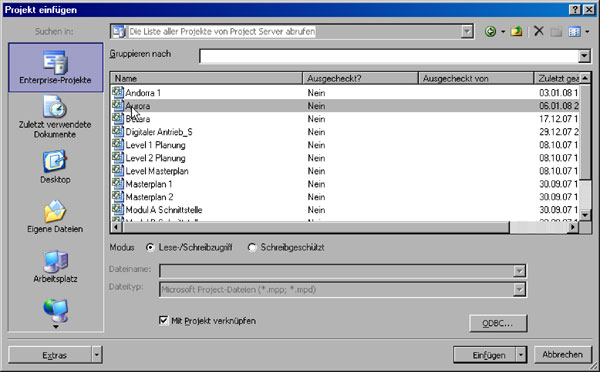600x372 pixels.
Task: Click the Ausgecheckt? column header
Action: [x=360, y=78]
